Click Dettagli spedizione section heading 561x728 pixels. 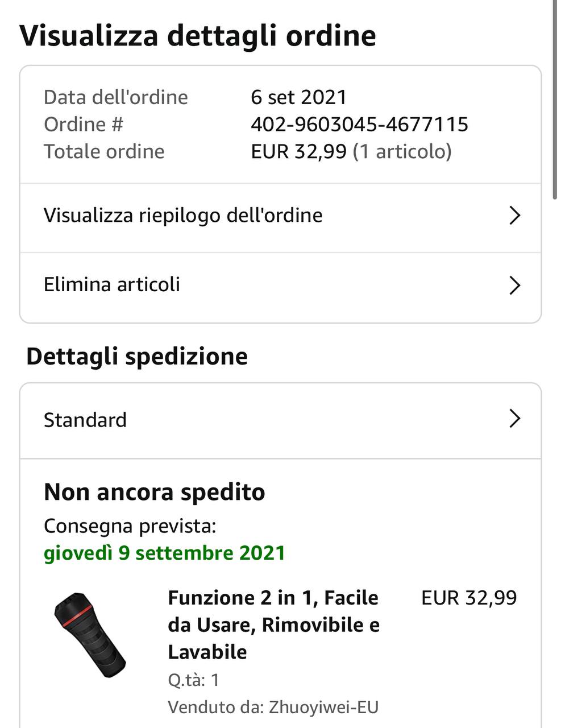coord(137,357)
